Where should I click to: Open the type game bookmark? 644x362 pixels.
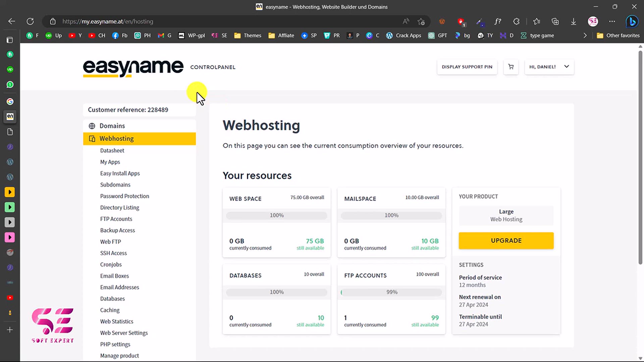click(537, 36)
